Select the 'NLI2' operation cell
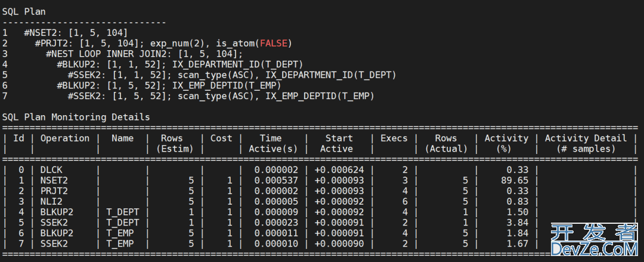This screenshot has width=644, height=262. (51, 202)
